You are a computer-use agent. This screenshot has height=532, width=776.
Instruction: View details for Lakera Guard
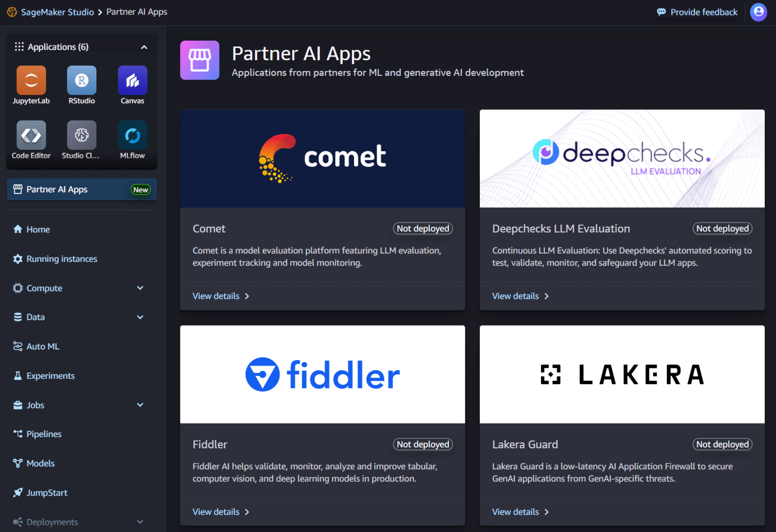coord(520,512)
